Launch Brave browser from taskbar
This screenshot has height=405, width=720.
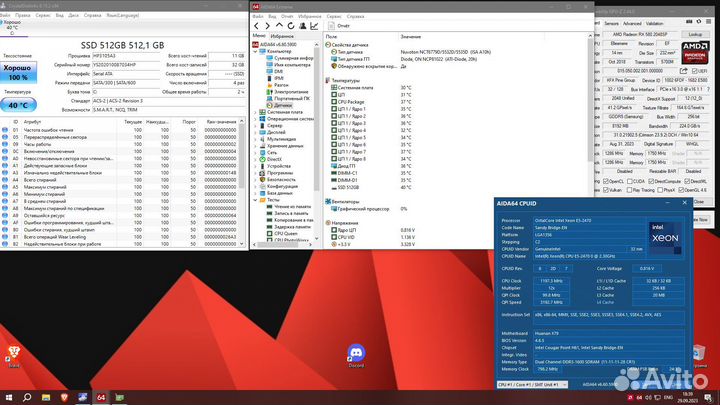64,397
